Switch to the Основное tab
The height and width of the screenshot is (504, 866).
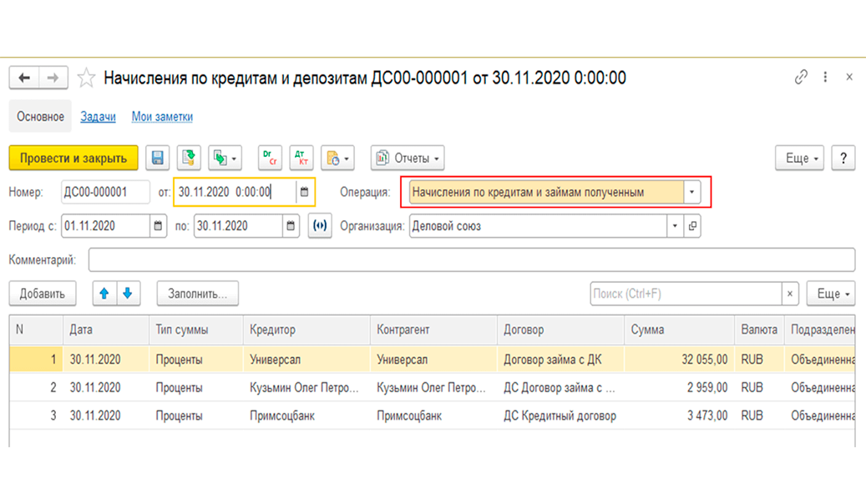[40, 117]
